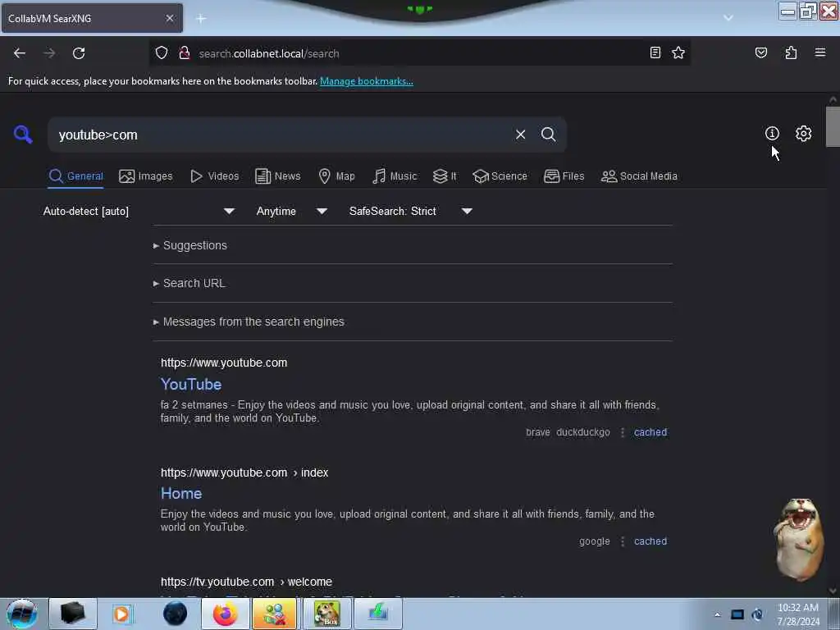Launch the media player taskbar icon
Viewport: 840px width, 630px height.
121,614
